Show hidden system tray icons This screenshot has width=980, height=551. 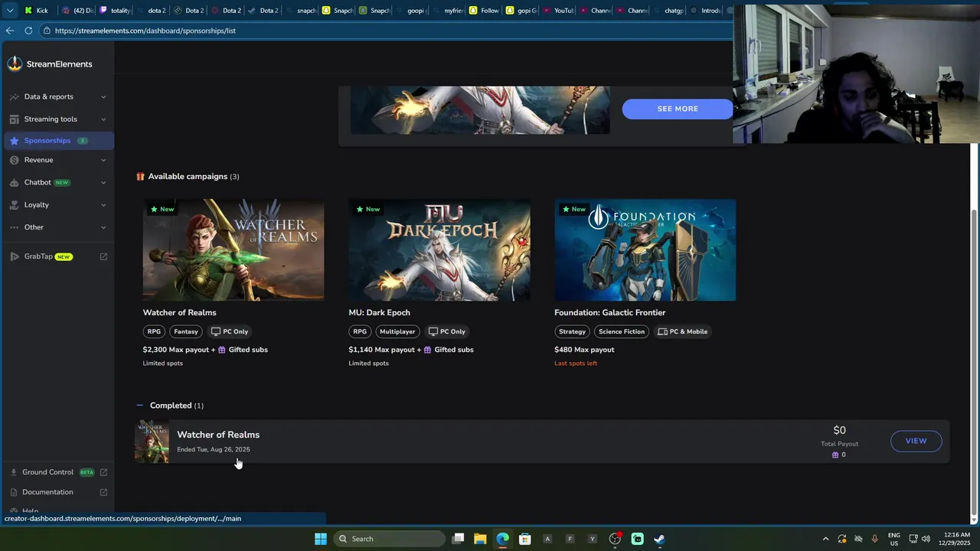[825, 539]
